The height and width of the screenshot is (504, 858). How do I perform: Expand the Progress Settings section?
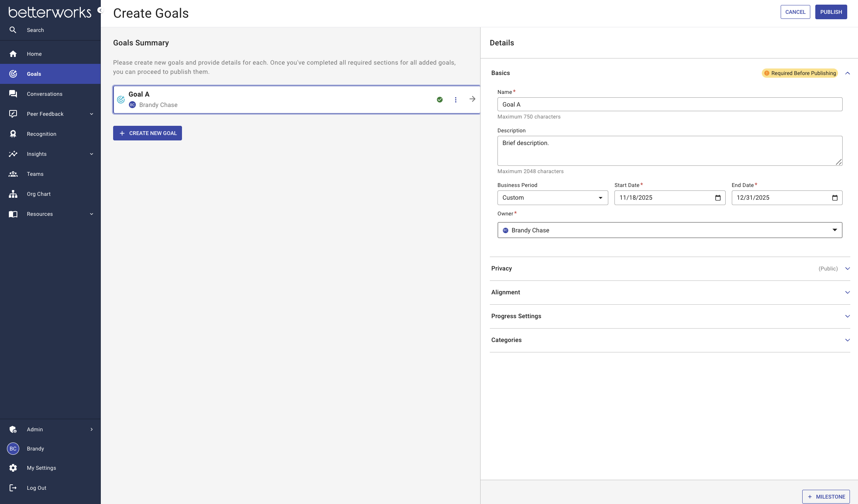coord(670,316)
